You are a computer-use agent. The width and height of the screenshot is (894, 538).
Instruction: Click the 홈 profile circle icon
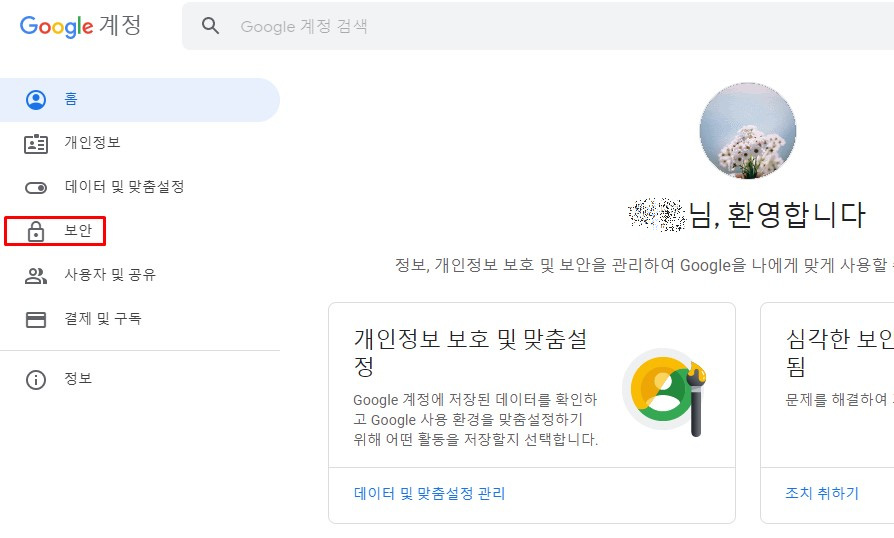36,100
